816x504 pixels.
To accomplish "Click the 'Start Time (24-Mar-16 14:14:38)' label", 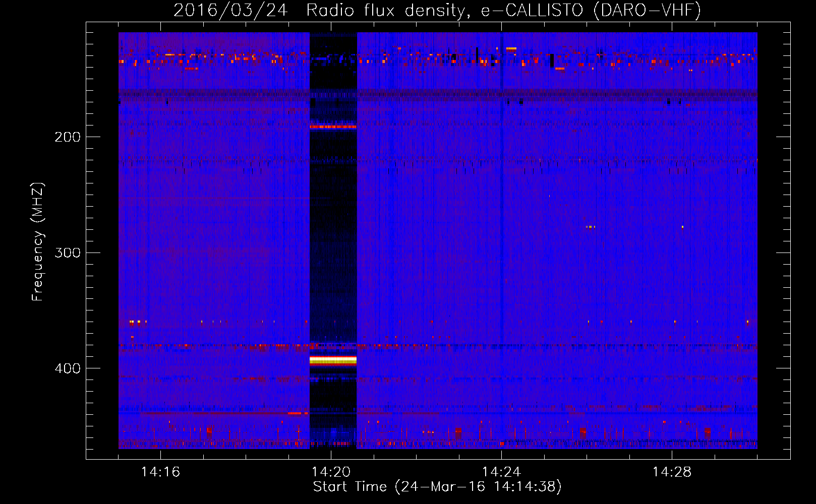I will (437, 487).
